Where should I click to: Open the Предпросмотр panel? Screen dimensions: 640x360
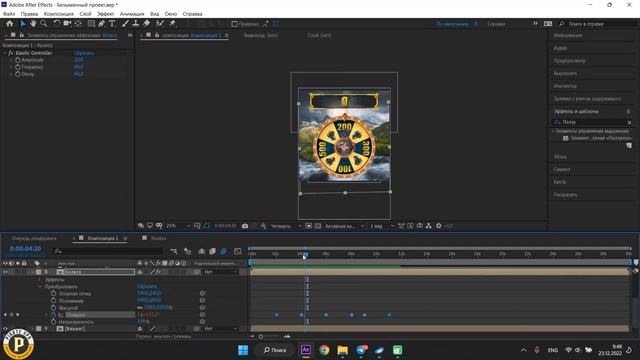pyautogui.click(x=569, y=61)
